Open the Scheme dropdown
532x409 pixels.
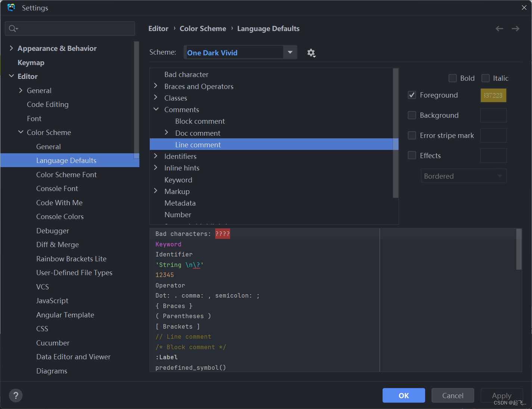(290, 52)
